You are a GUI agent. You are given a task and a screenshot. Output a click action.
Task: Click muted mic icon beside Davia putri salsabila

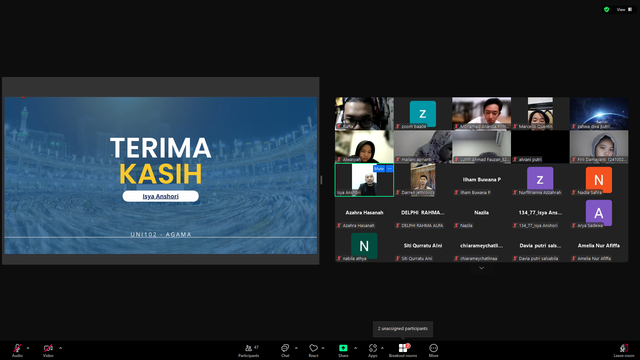click(515, 258)
